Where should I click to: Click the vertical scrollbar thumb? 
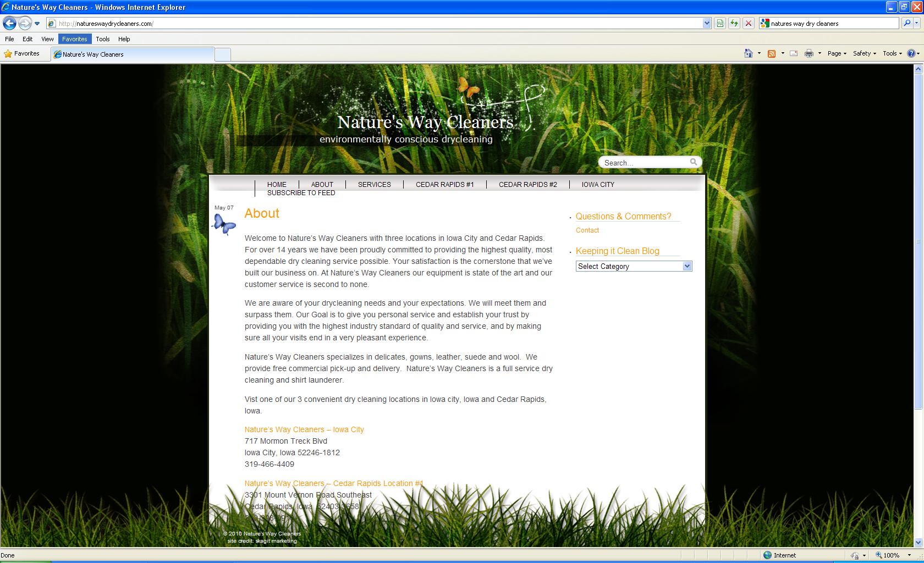(x=918, y=241)
